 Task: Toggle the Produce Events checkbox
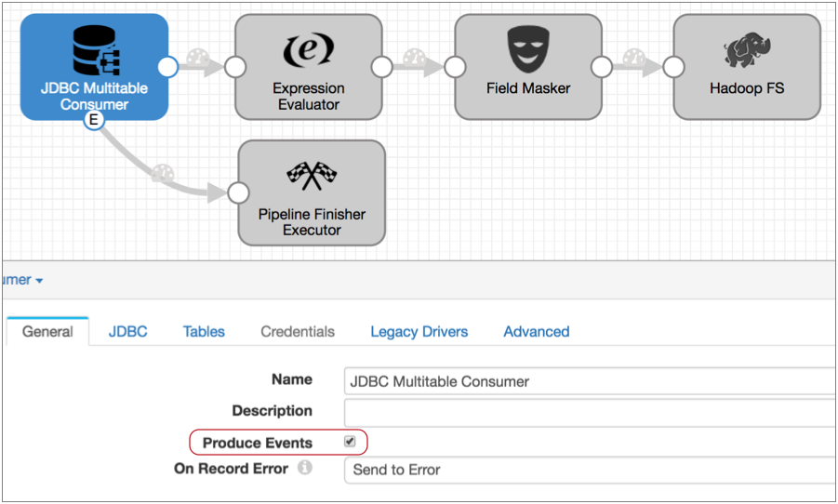pos(350,442)
